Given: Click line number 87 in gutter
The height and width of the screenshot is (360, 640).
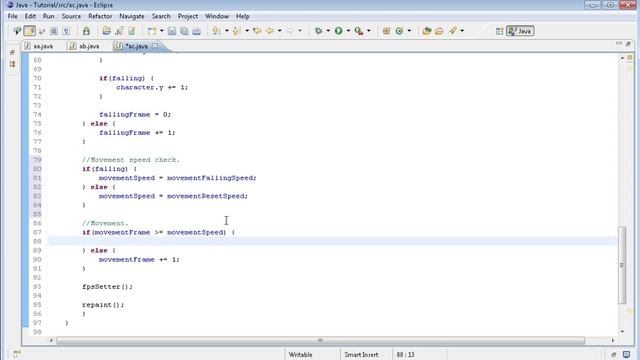Looking at the screenshot, I should (37, 232).
